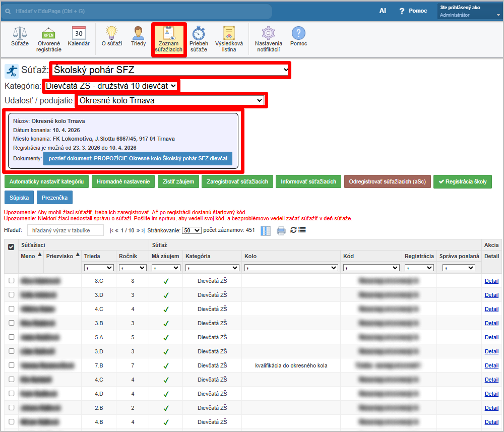Open the Súťaže scales icon
This screenshot has height=432, width=504.
click(x=20, y=38)
